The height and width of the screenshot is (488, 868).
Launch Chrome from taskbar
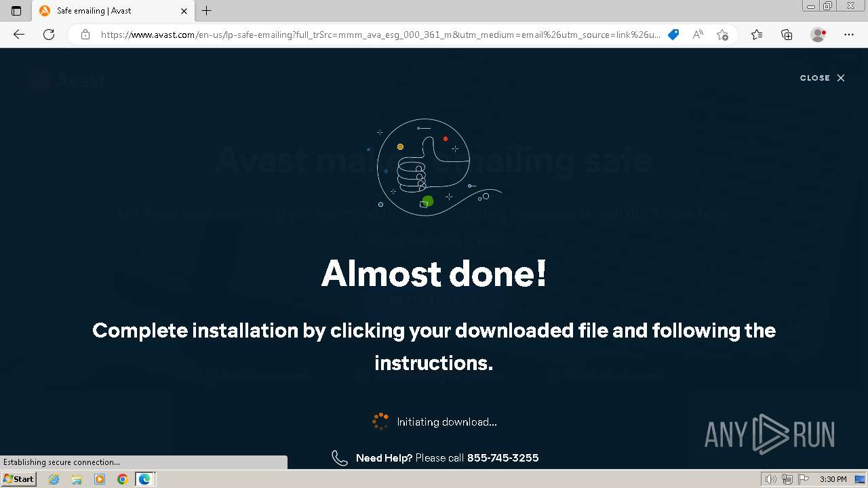122,479
